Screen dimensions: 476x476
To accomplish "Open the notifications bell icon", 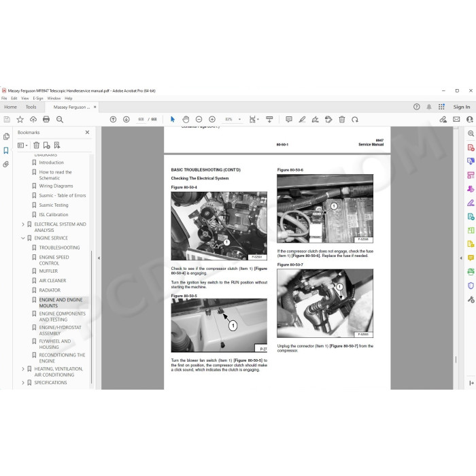I will [429, 107].
